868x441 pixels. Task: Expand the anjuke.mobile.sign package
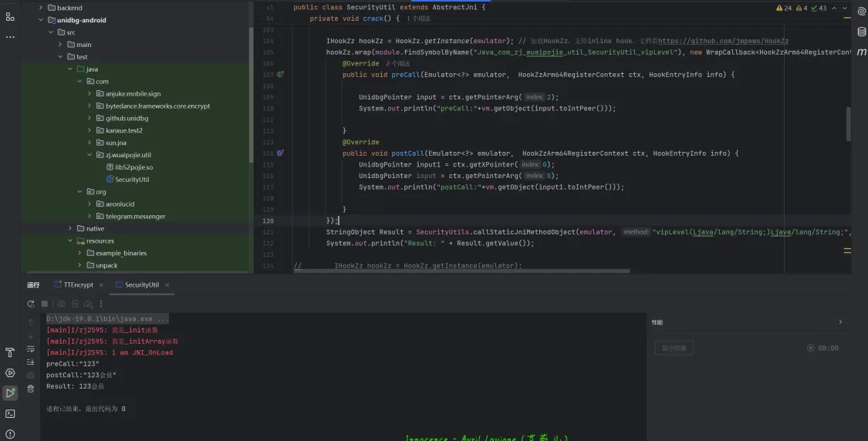coord(90,94)
